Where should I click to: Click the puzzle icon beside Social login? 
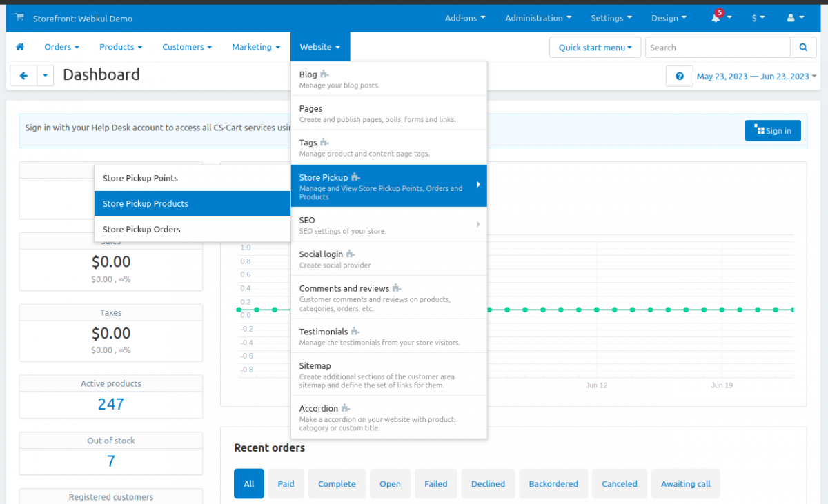click(351, 254)
